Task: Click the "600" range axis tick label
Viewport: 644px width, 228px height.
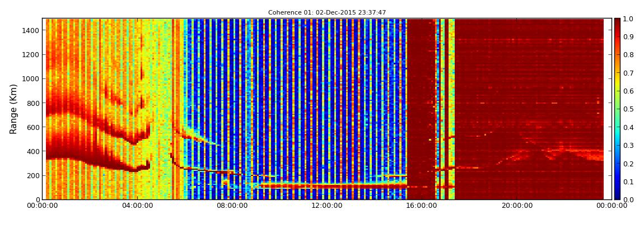Action: pos(33,127)
